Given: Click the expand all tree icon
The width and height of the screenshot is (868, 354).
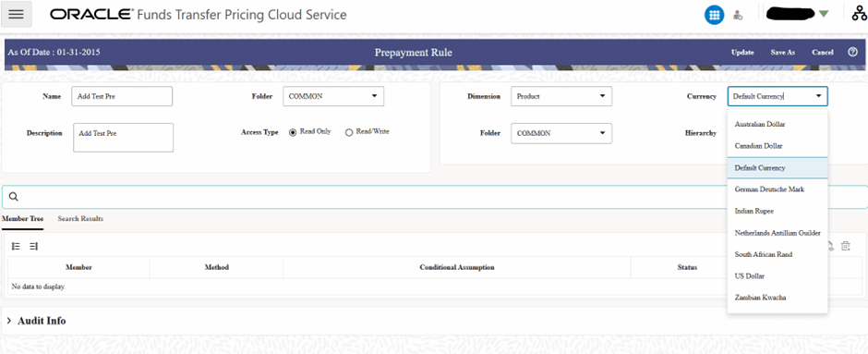Looking at the screenshot, I should pos(16,247).
